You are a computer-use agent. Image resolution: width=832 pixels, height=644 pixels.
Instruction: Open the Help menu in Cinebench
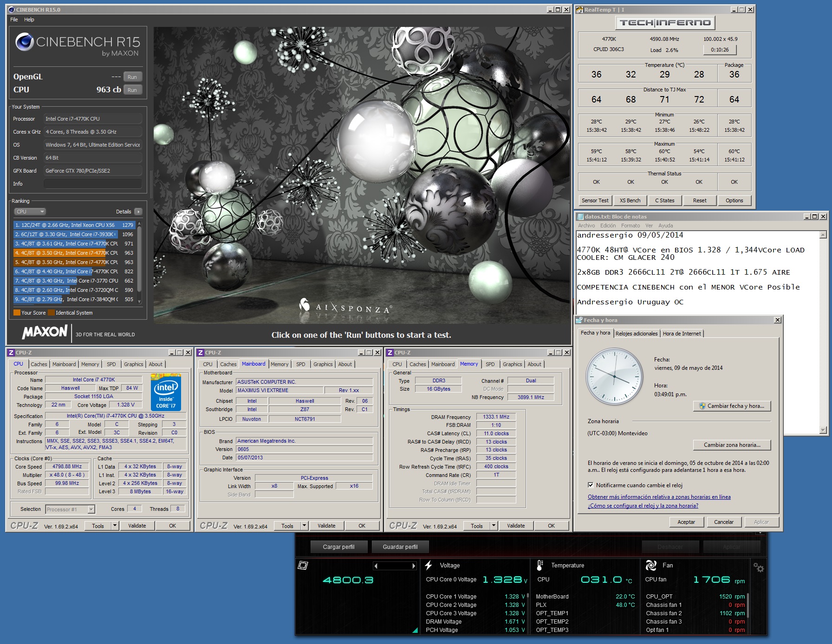[29, 19]
